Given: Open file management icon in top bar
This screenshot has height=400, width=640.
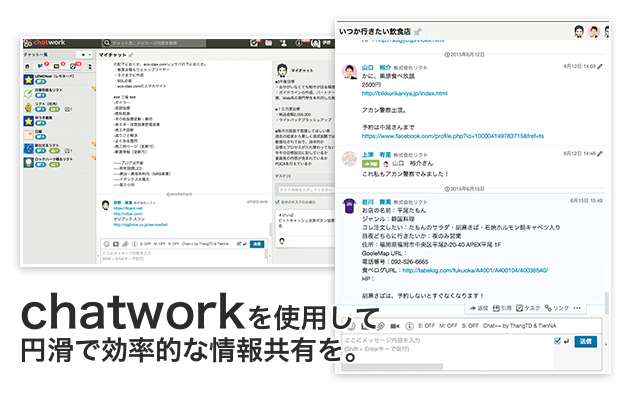Looking at the screenshot, I should pyautogui.click(x=269, y=42).
